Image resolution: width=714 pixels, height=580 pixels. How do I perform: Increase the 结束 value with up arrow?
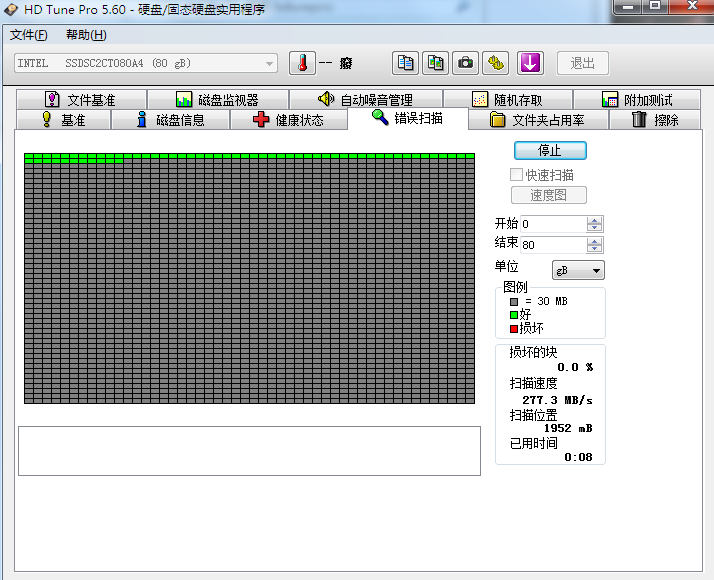pos(594,241)
